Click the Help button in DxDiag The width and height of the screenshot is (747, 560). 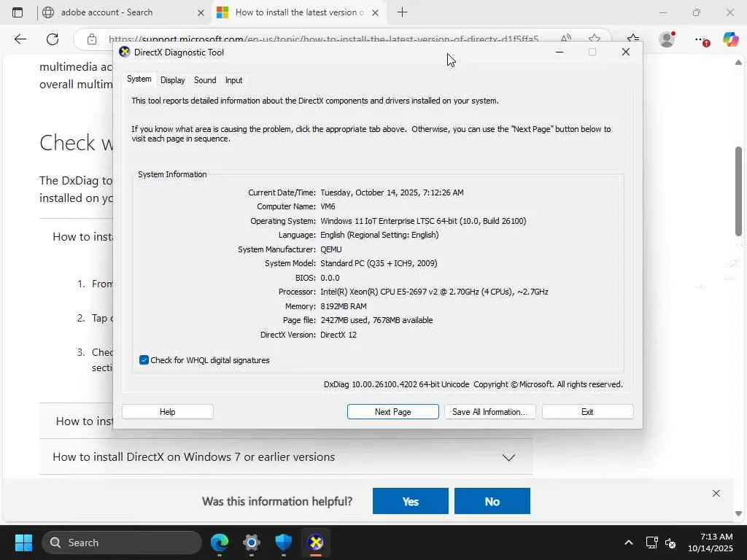tap(167, 412)
